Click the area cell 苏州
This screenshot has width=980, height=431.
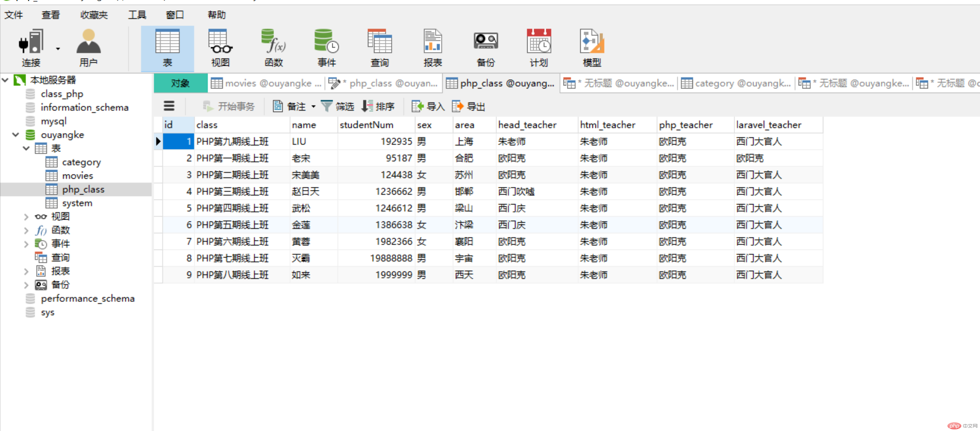(474, 175)
